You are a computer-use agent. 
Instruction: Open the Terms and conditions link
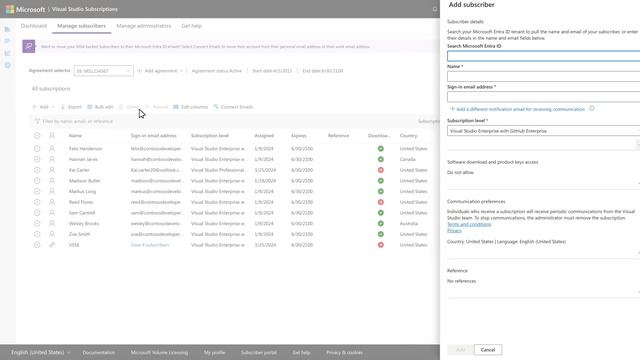point(469,224)
